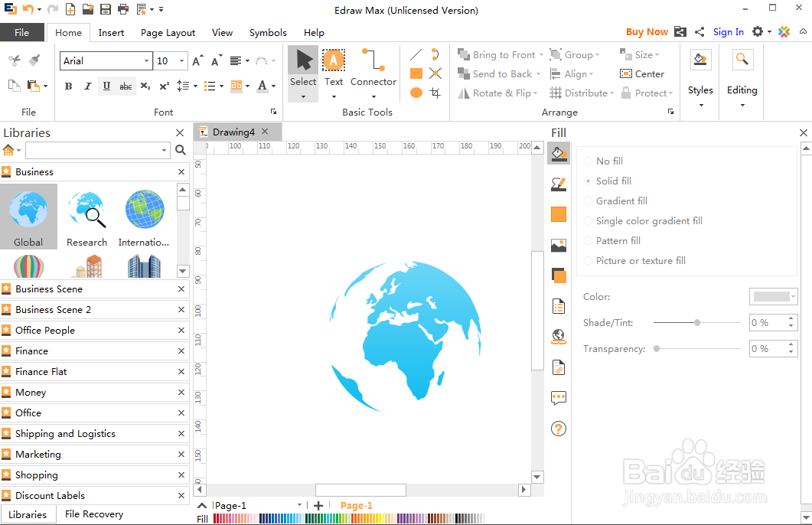Open the picture panel icon
Viewport: 812px width, 525px height.
coord(559,245)
